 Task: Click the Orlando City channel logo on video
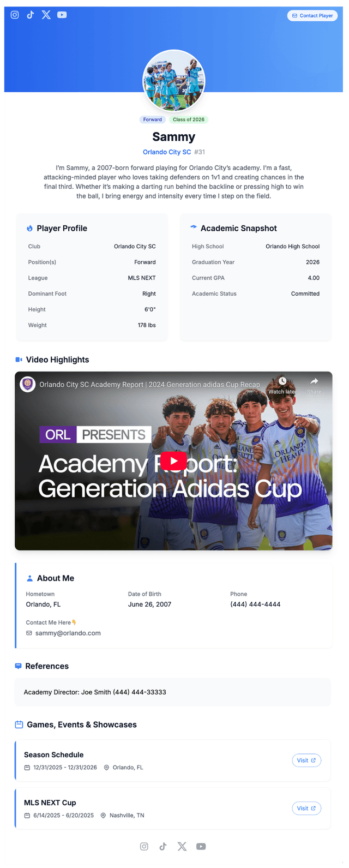(28, 384)
